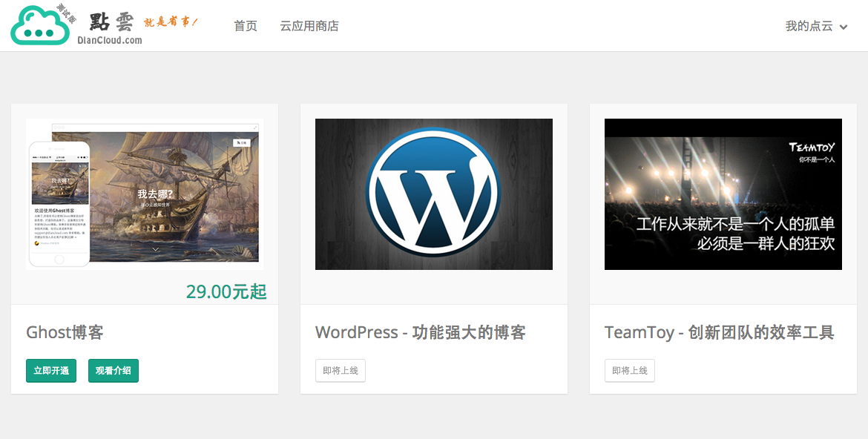Click the DianCloud.com logo text
The height and width of the screenshot is (439, 868).
click(110, 40)
